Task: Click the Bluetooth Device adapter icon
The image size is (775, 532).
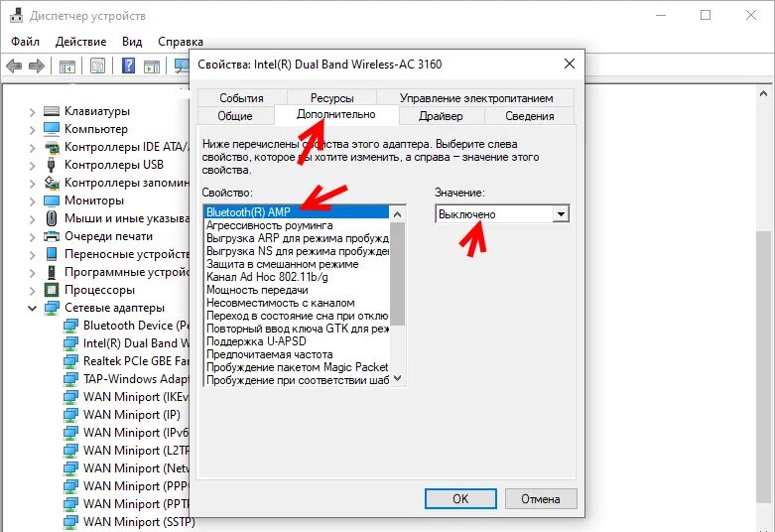Action: point(70,326)
